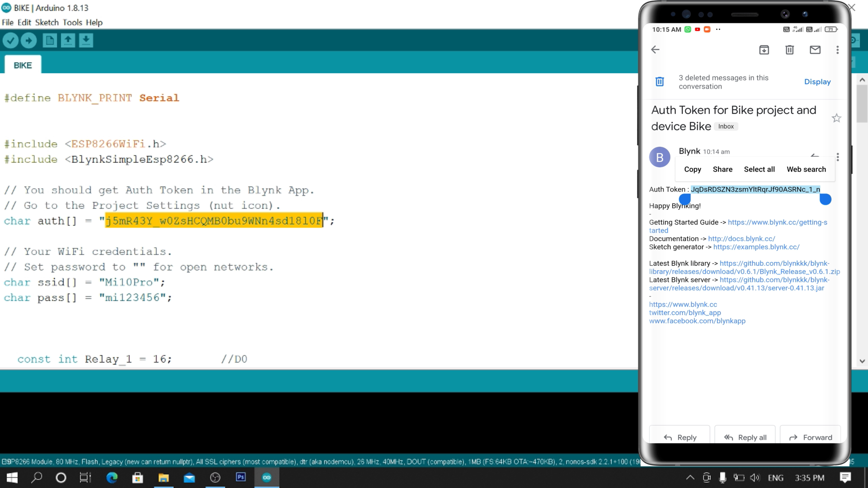
Task: Click the scrollbar down arrow on the phone
Action: 862,361
